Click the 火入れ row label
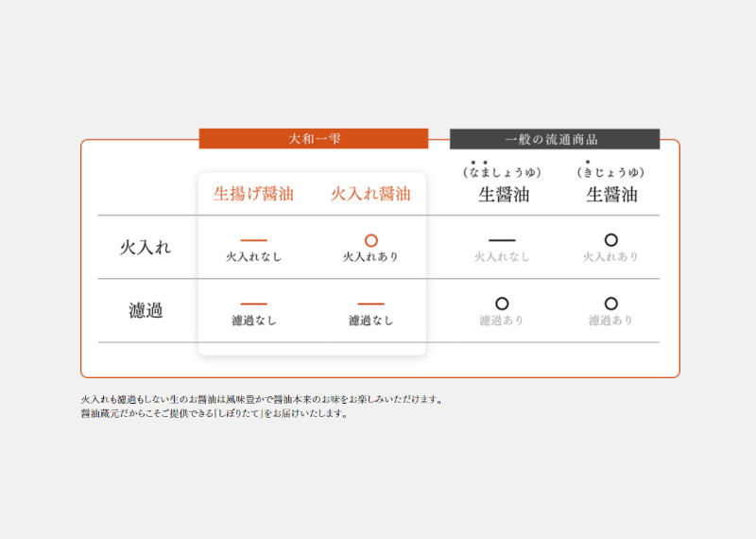The image size is (756, 539). pos(146,247)
